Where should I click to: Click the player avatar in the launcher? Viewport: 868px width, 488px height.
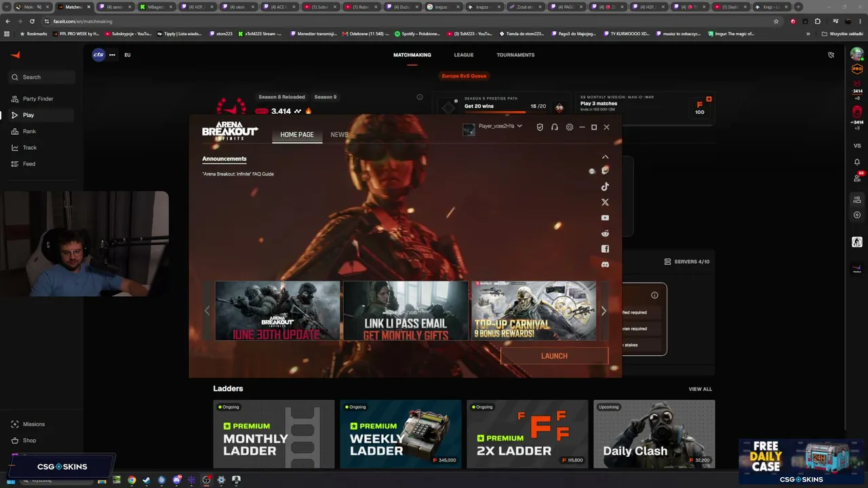[469, 129]
